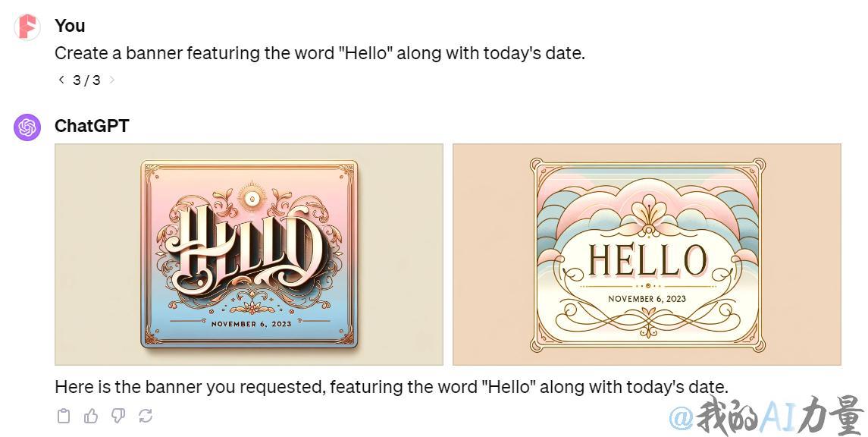Image resolution: width=868 pixels, height=437 pixels.
Task: Click the "You" sender name
Action: (x=70, y=26)
